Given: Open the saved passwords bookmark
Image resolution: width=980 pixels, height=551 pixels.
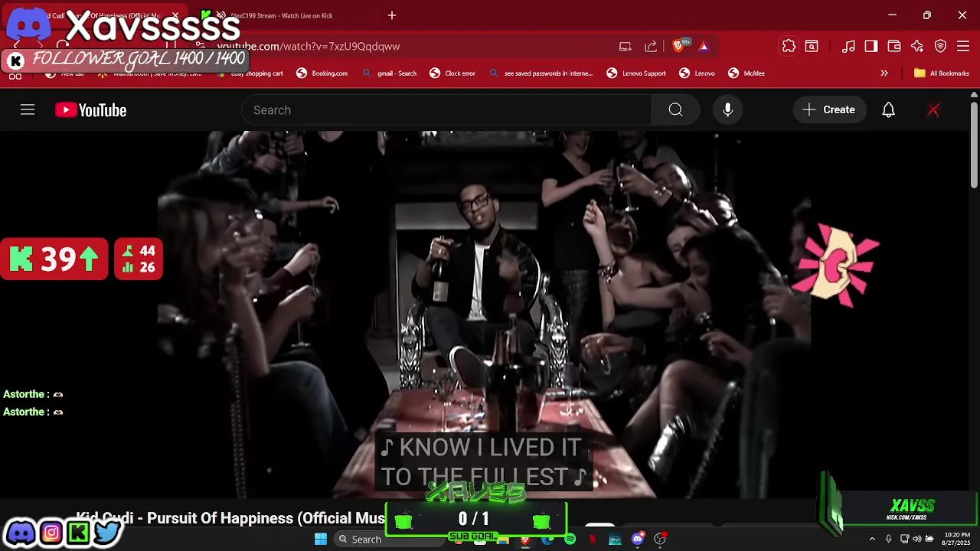Looking at the screenshot, I should click(541, 73).
